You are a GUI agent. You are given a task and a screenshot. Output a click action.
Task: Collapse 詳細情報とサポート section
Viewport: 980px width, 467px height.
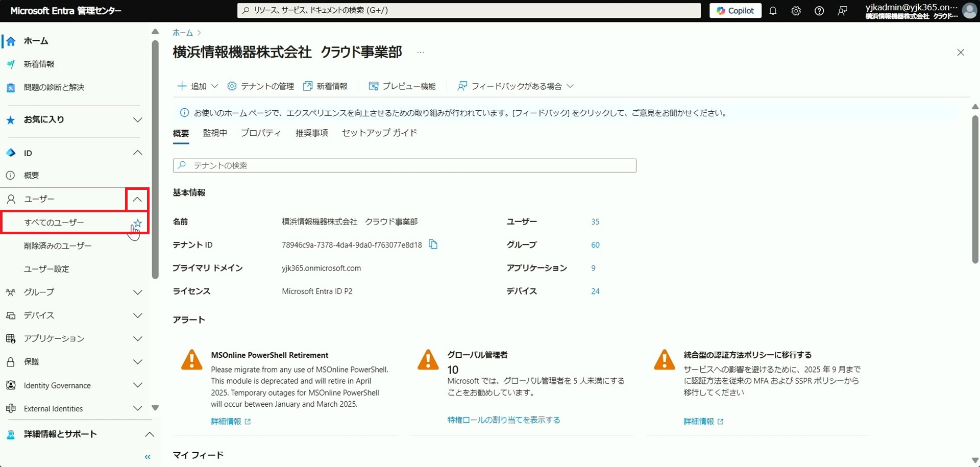point(149,434)
